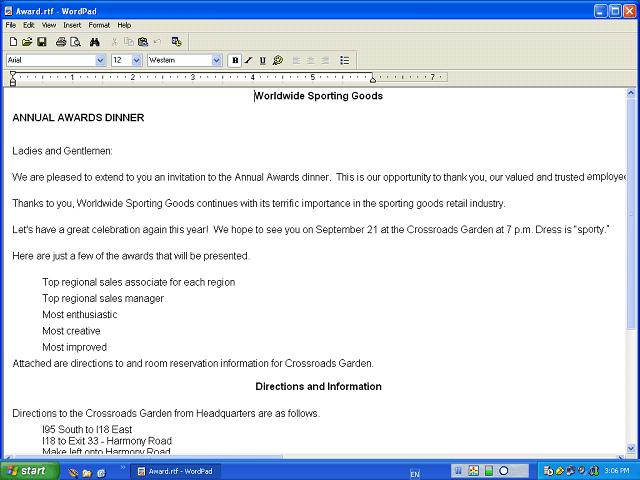640x480 pixels.
Task: Click the right margin marker on ruler
Action: coord(373,80)
